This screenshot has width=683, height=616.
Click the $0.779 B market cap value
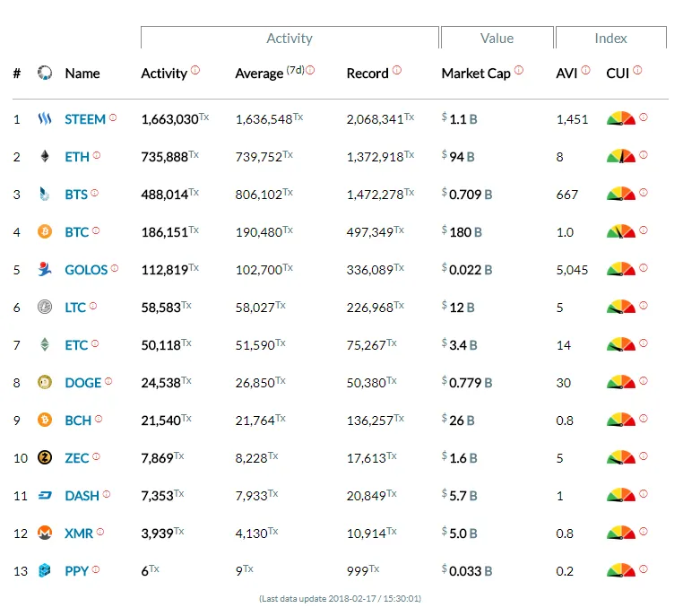pyautogui.click(x=467, y=383)
